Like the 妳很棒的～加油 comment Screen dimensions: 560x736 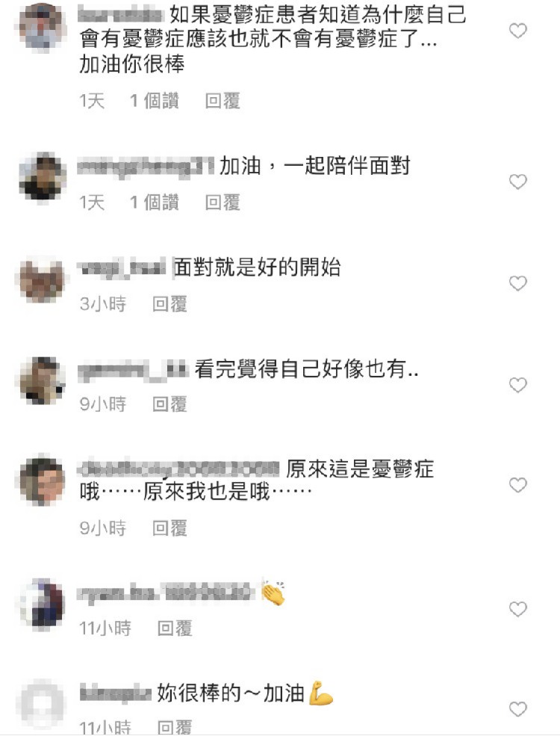[x=517, y=709]
